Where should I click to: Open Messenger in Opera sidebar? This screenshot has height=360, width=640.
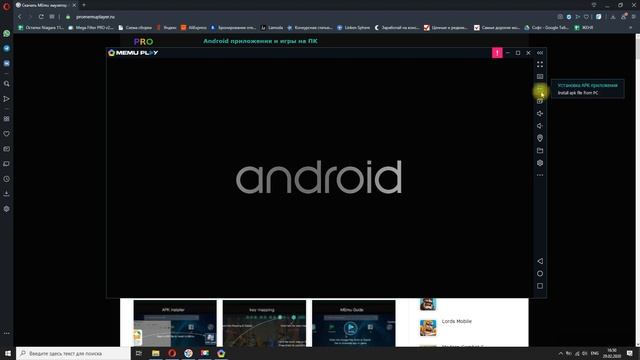[7, 48]
